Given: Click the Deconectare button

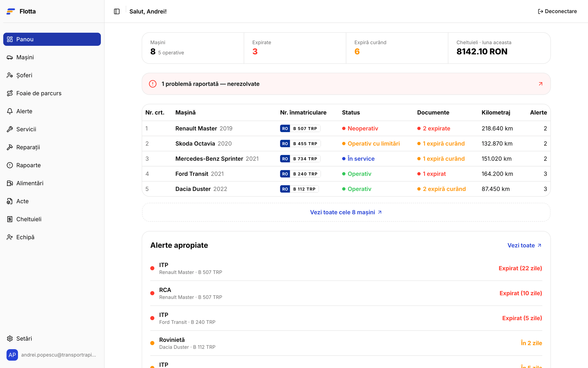Looking at the screenshot, I should (557, 11).
